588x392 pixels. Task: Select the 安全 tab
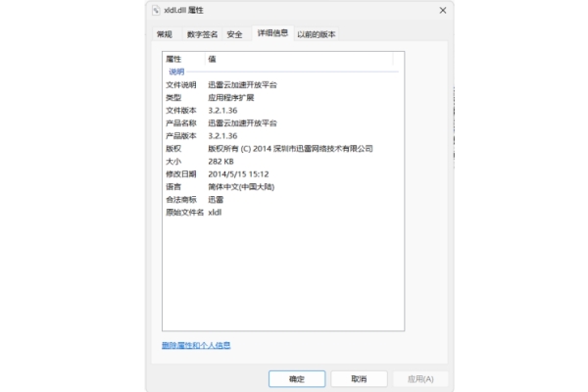(234, 34)
